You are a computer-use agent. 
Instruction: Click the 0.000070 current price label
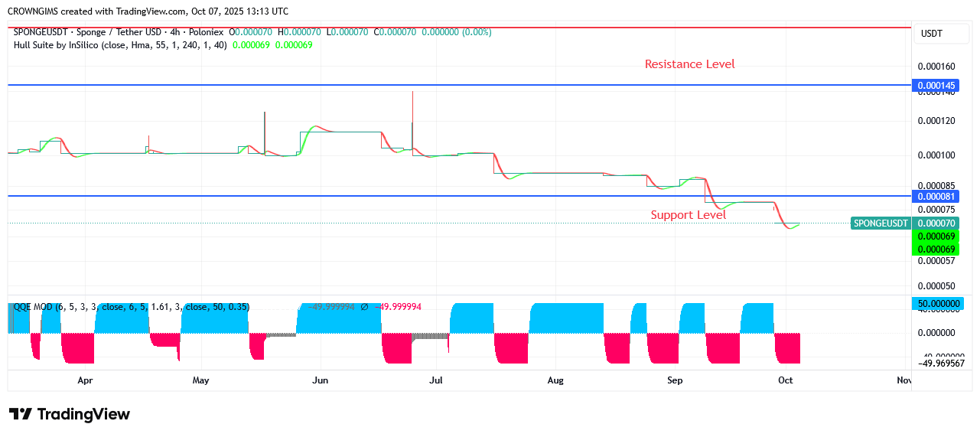pos(934,223)
